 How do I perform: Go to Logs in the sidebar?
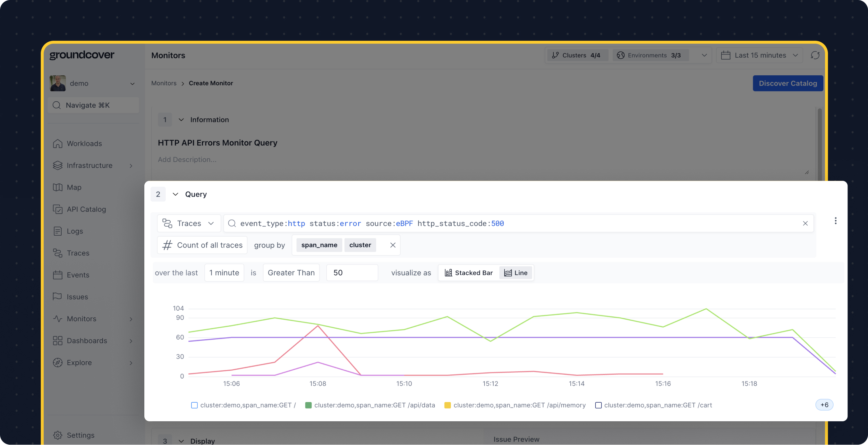[74, 231]
